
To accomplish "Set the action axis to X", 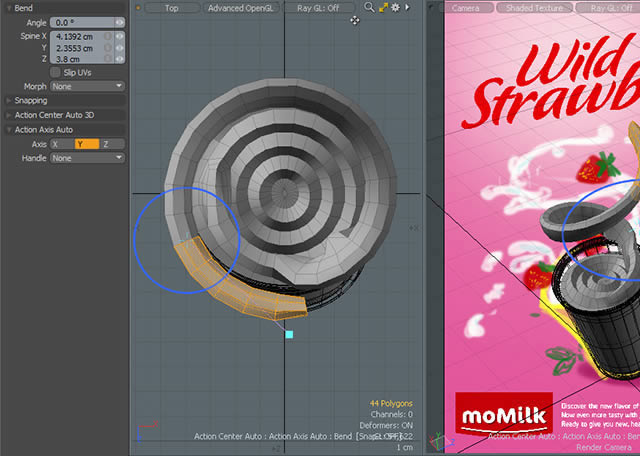I will click(62, 144).
